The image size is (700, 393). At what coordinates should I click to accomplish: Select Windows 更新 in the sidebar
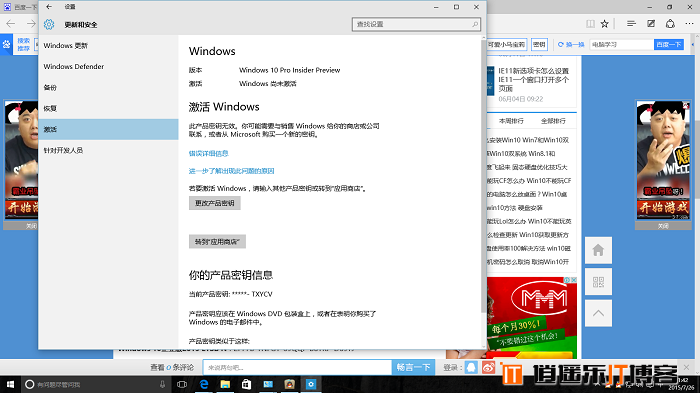(x=108, y=46)
